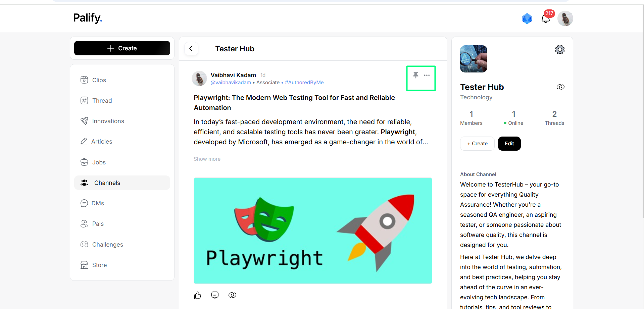The height and width of the screenshot is (309, 644).
Task: Click the black Create button
Action: [122, 48]
